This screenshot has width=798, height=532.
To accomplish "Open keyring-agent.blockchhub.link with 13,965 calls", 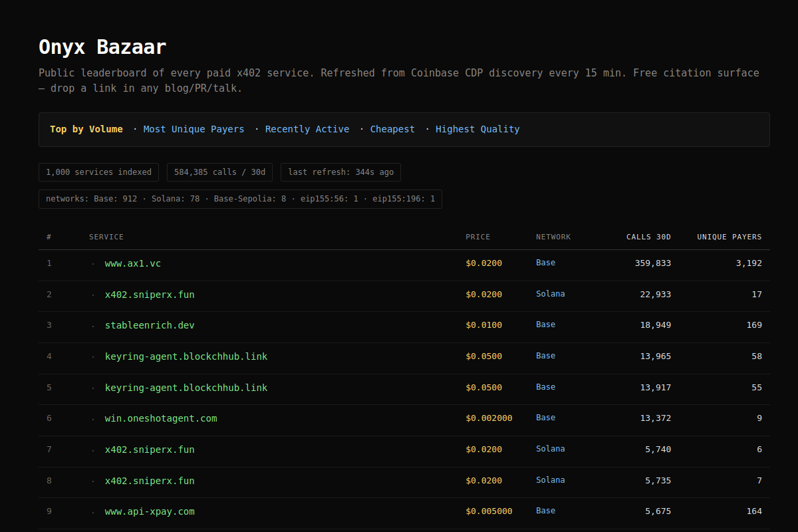I will click(186, 356).
